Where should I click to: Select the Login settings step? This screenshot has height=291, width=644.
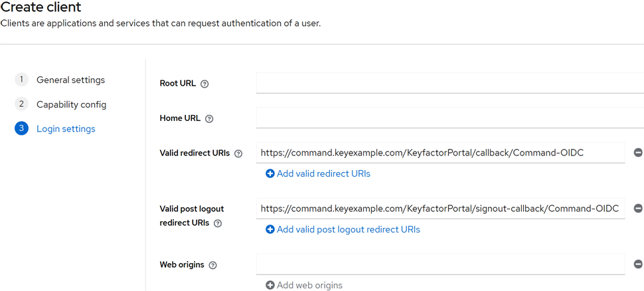[x=66, y=129]
